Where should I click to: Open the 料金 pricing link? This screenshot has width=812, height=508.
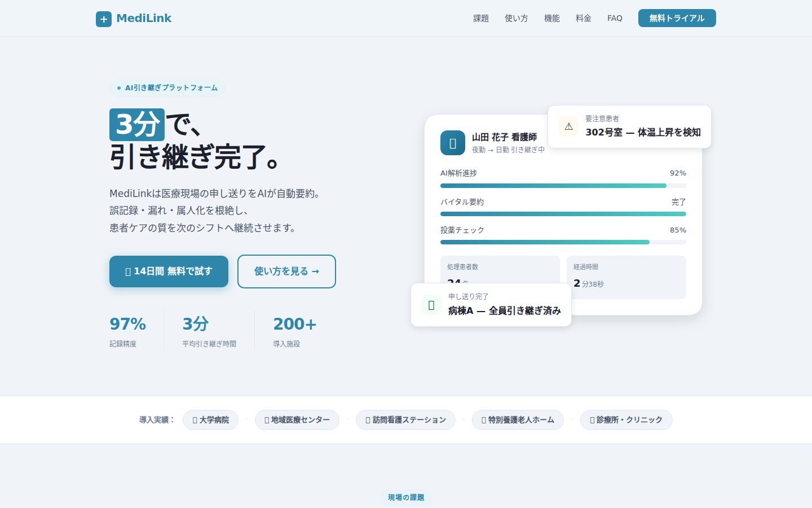pyautogui.click(x=583, y=18)
